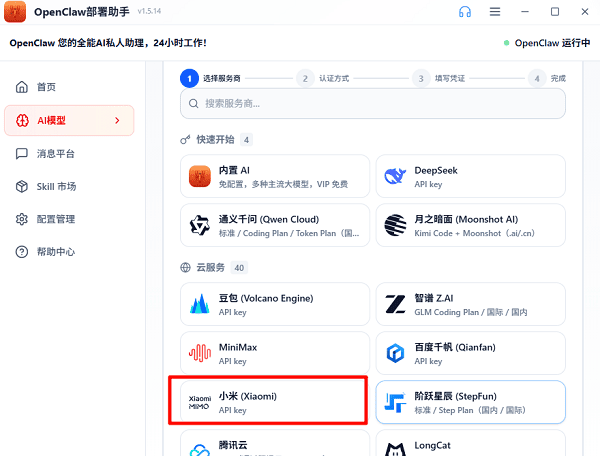Click step 3 填写凭证
Screen dimensions: 600x456
439,78
